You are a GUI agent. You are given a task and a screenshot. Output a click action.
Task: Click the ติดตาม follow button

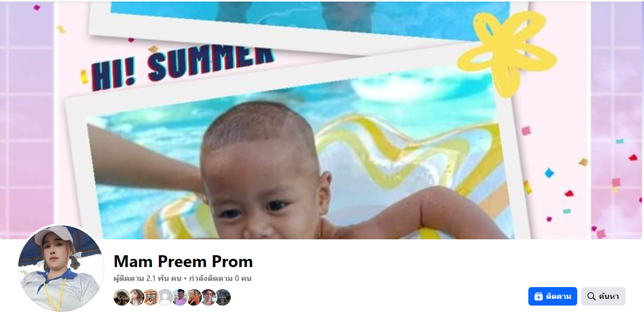pos(553,296)
